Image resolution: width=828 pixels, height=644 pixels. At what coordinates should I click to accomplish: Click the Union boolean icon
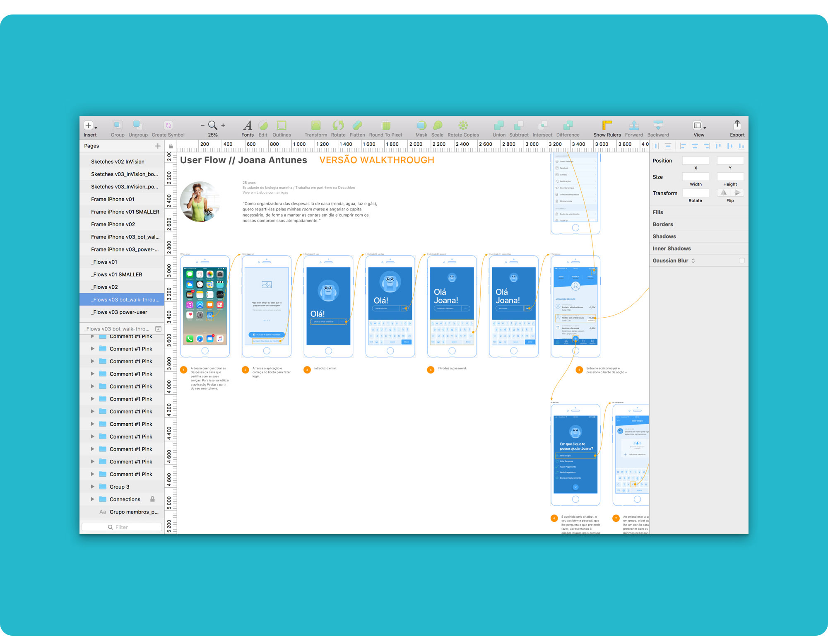pos(499,125)
